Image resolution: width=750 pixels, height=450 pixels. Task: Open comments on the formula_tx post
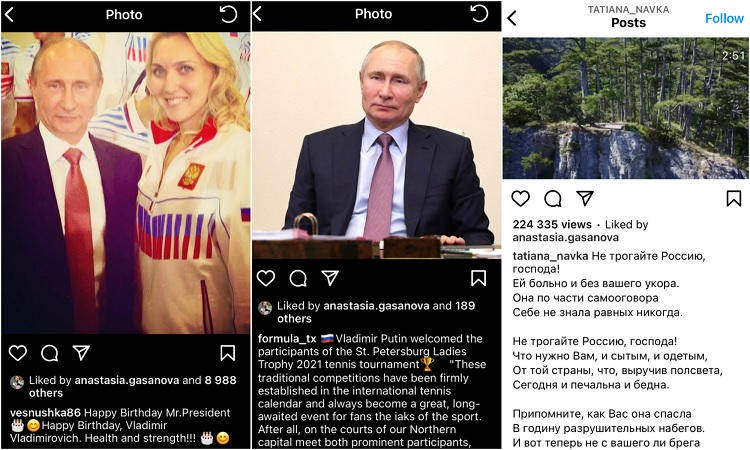click(x=298, y=278)
